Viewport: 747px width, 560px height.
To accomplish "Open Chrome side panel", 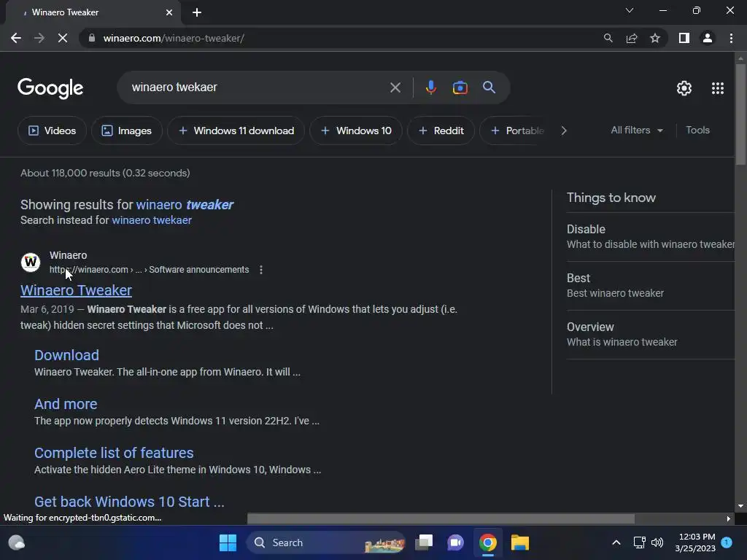I will (x=684, y=38).
